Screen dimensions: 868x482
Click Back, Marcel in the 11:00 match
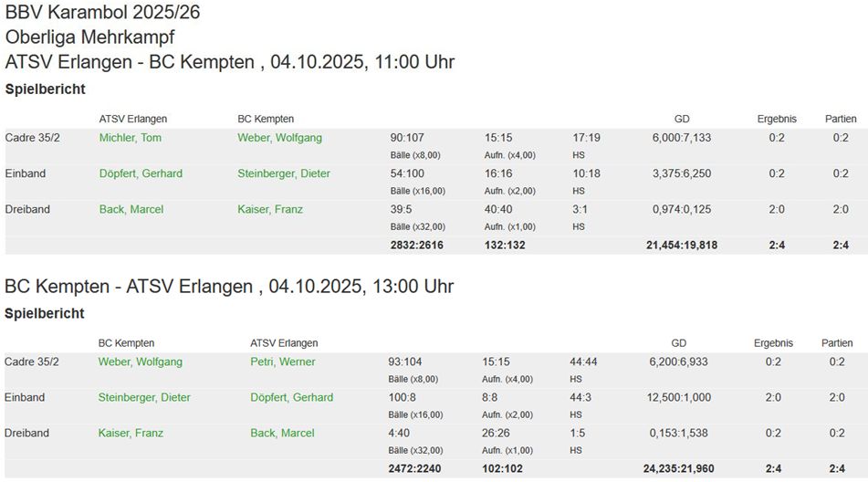coord(131,209)
